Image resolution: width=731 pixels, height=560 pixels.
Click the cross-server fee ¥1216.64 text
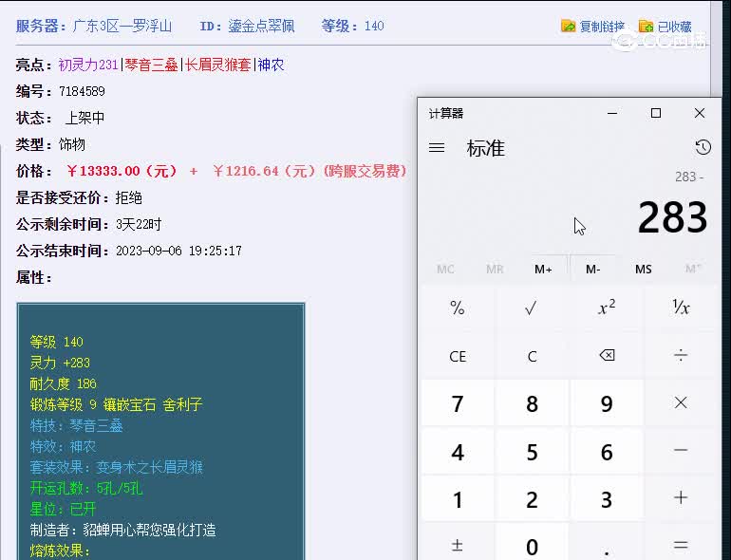point(264,171)
